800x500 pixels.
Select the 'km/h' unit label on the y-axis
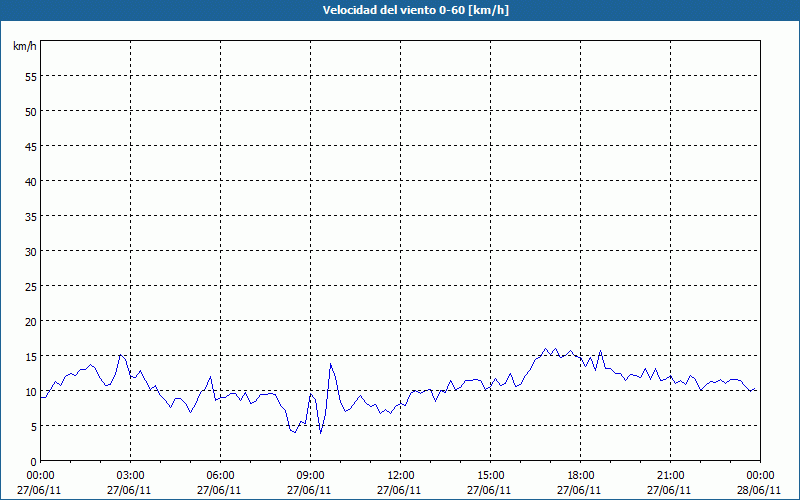[25, 46]
